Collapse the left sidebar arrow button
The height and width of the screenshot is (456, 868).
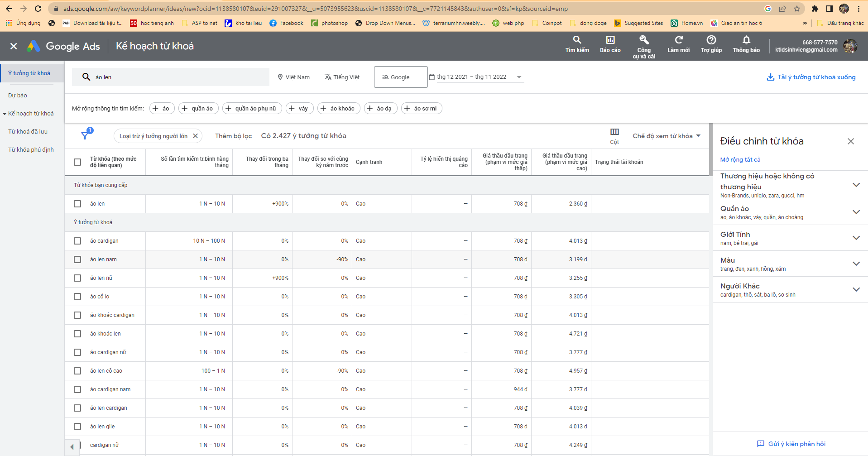72,447
